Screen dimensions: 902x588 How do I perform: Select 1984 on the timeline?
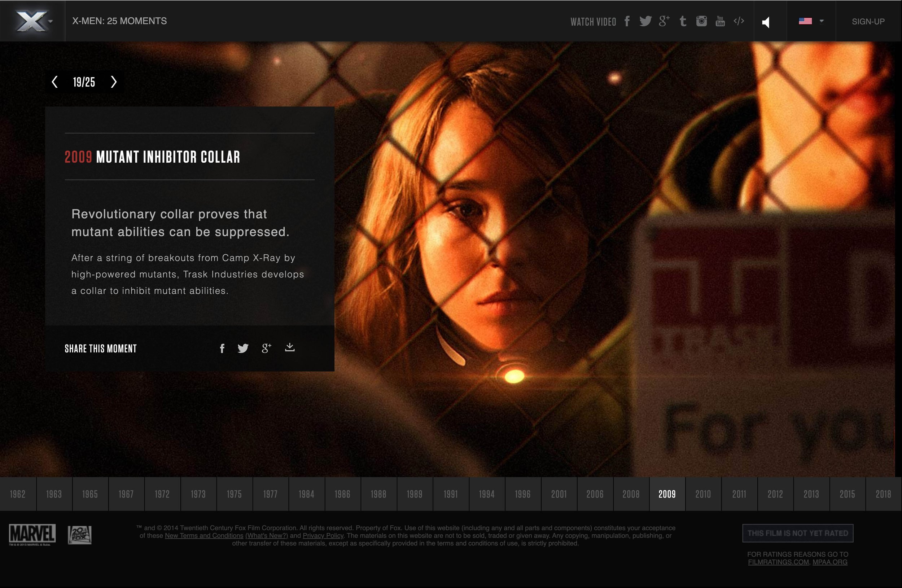(306, 494)
